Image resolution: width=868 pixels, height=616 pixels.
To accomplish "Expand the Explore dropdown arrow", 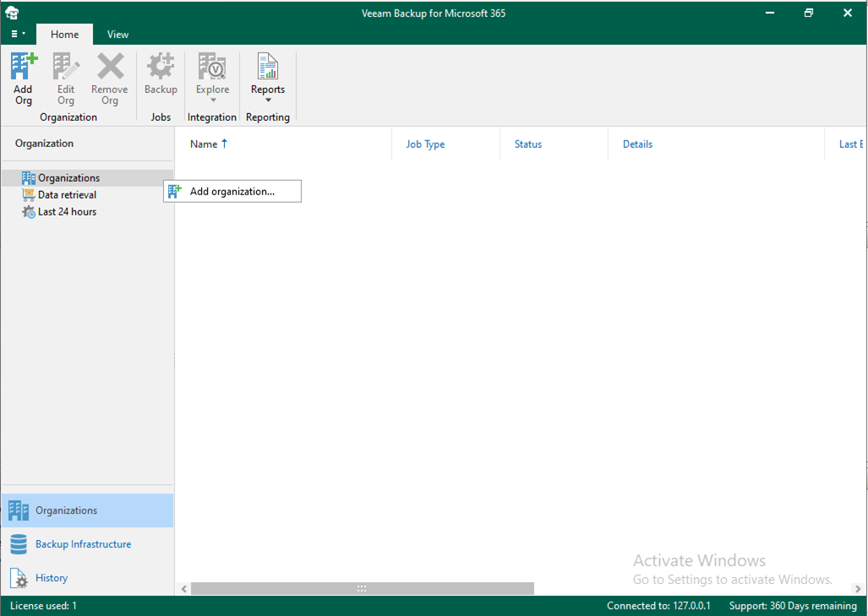I will [213, 101].
